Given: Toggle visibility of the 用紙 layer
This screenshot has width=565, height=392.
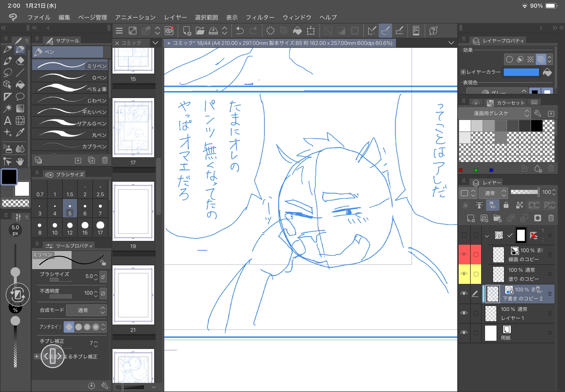Looking at the screenshot, I should point(464,333).
